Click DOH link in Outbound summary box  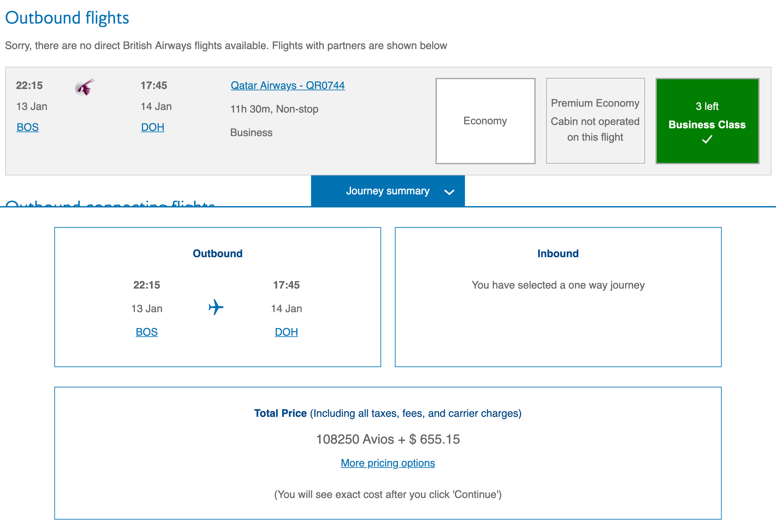286,332
